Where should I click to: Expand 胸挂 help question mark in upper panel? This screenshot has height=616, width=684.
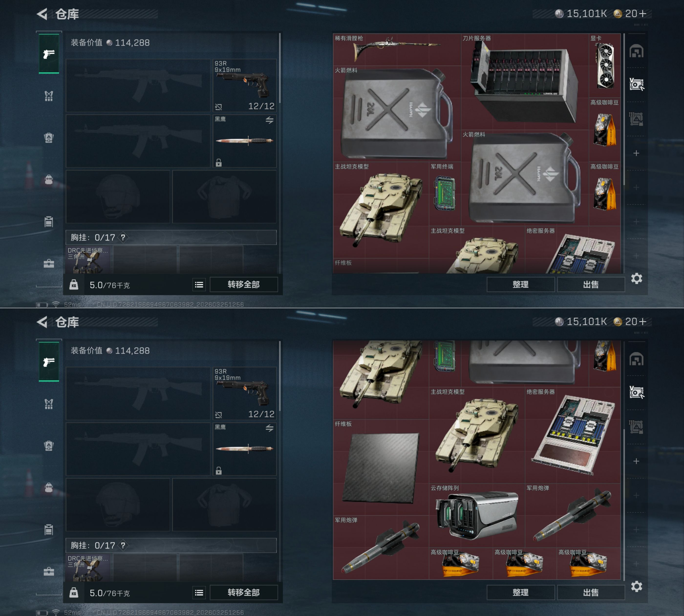[x=123, y=238]
